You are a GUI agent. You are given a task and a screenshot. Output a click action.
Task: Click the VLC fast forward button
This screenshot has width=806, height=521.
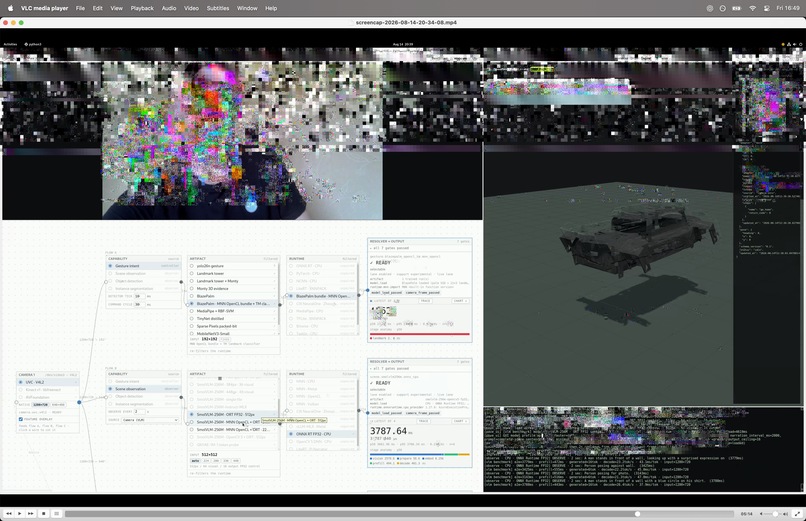pyautogui.click(x=31, y=514)
